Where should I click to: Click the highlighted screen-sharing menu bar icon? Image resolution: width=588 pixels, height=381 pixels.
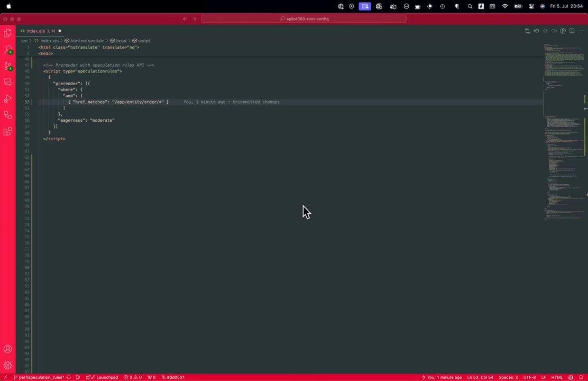365,6
